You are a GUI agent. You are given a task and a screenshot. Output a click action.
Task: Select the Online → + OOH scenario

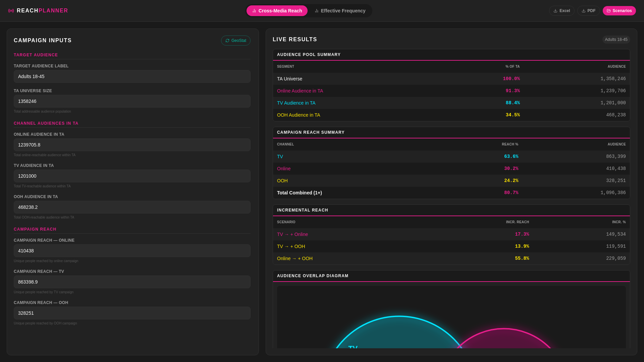tap(451, 258)
